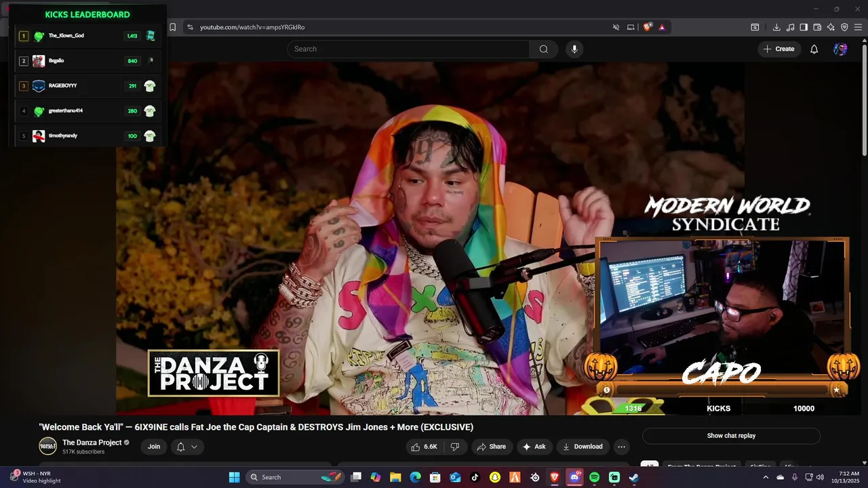Click Show chat replay
The width and height of the screenshot is (868, 488).
(x=731, y=436)
